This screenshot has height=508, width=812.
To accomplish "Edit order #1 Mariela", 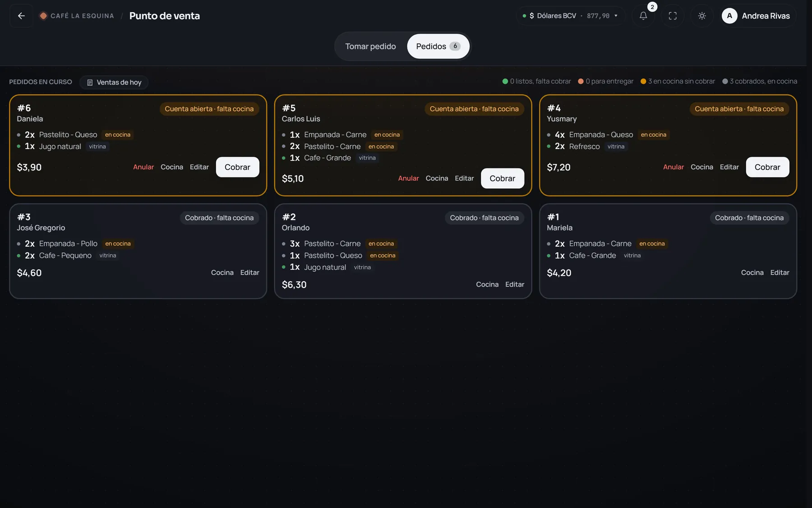I will click(780, 273).
